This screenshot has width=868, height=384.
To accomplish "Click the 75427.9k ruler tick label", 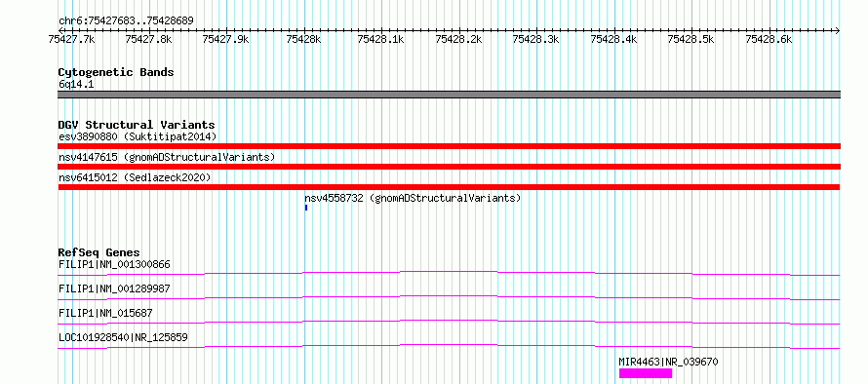I will click(226, 39).
